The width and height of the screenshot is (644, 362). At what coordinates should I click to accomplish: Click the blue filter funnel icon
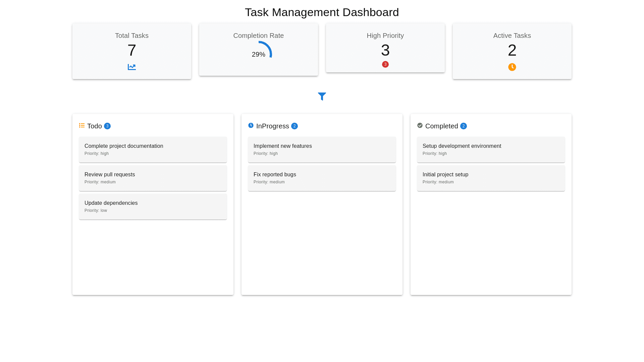pyautogui.click(x=322, y=97)
